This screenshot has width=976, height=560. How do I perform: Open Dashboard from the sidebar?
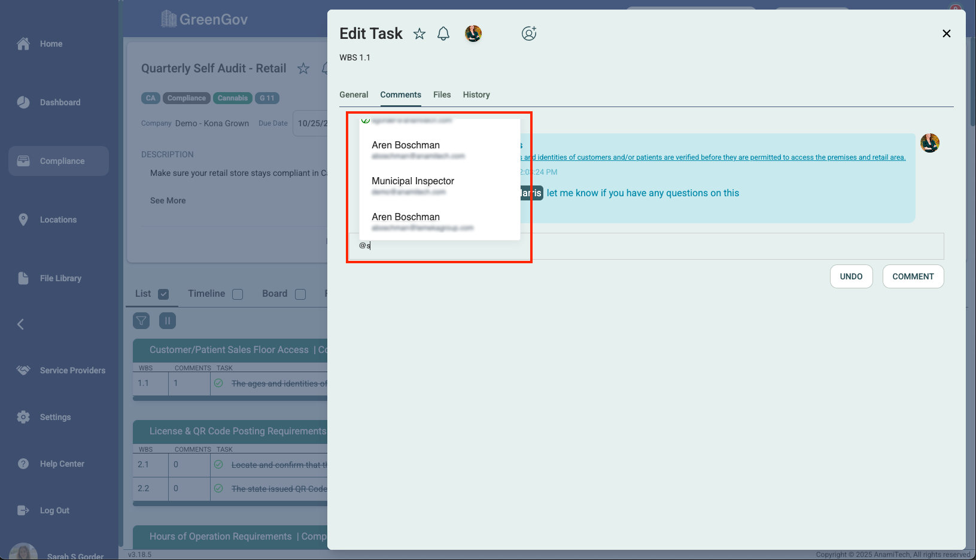tap(60, 102)
